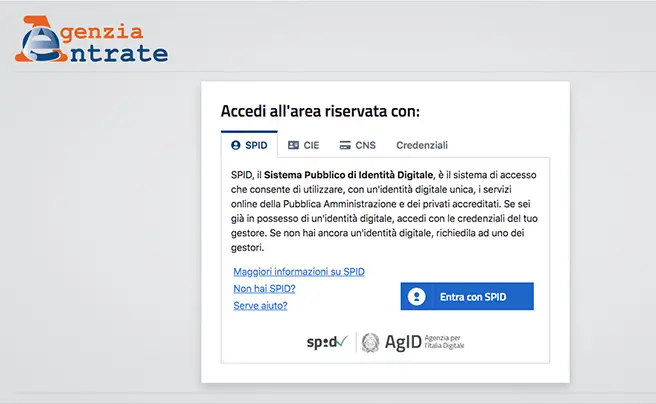
Task: Click the bold text Sistema Pubblico di Identità Digitale
Action: 348,175
